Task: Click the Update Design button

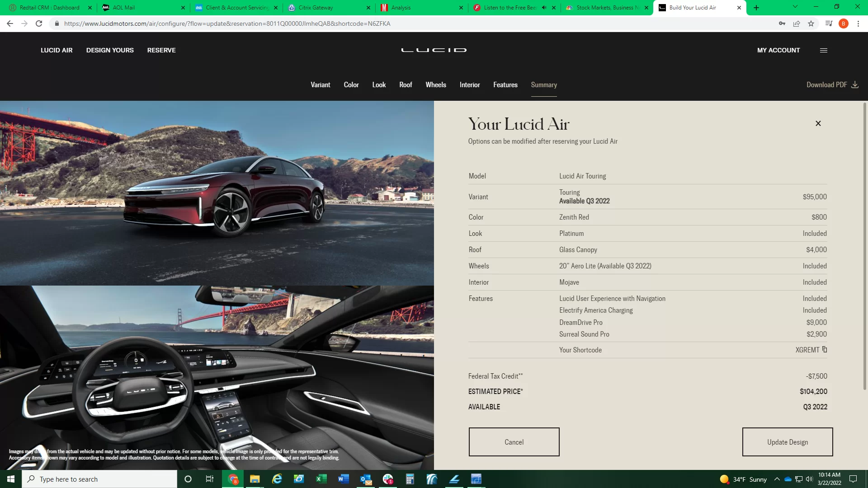Action: click(788, 442)
